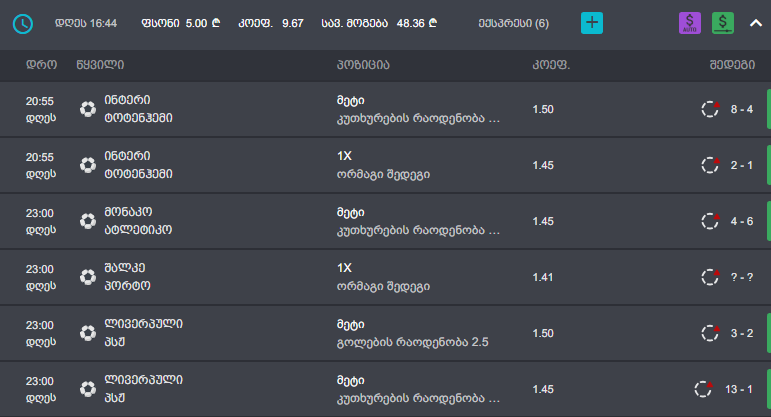Click the შალკე პორტო match name
Viewport: 771px width, 417px height.
click(x=127, y=277)
